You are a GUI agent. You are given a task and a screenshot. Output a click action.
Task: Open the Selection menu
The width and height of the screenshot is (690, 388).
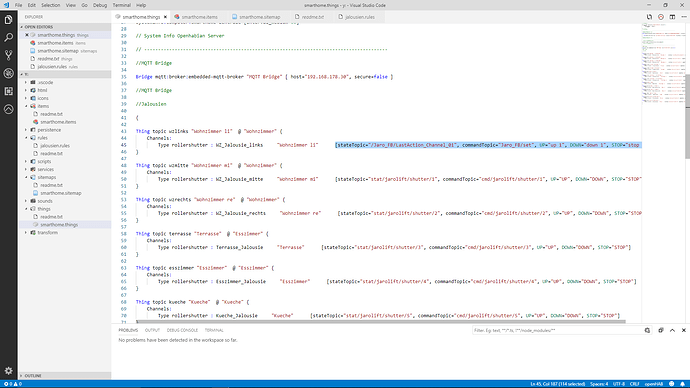click(51, 5)
